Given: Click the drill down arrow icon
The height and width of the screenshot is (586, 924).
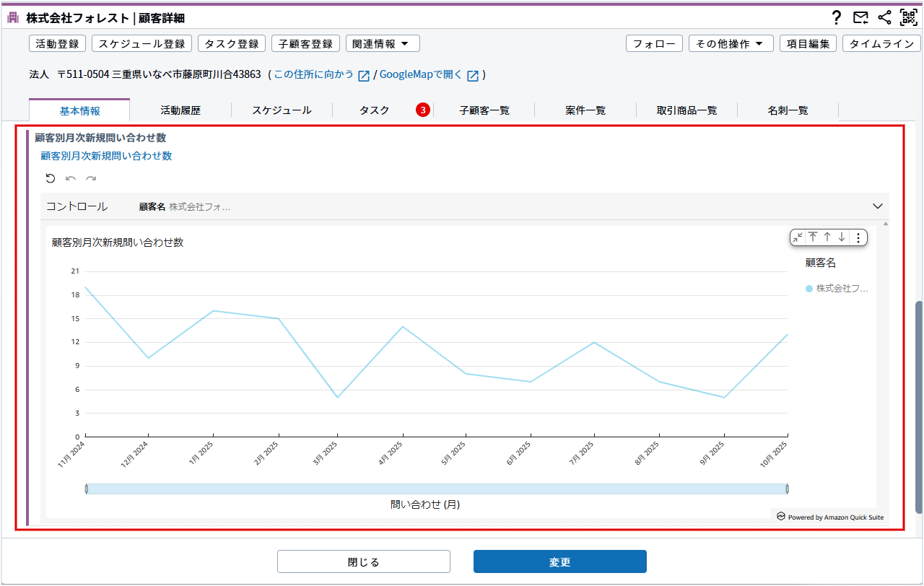Looking at the screenshot, I should (x=842, y=237).
